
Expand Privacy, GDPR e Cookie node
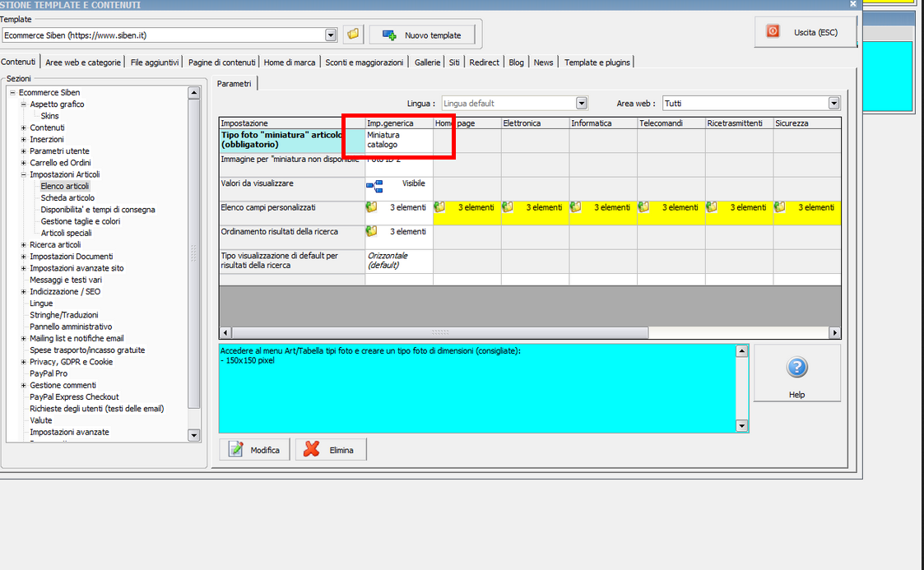[x=24, y=362]
